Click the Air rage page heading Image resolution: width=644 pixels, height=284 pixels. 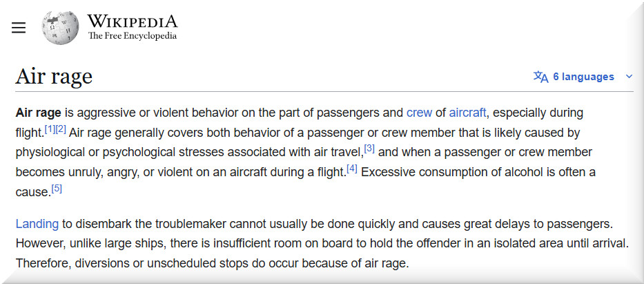point(54,76)
